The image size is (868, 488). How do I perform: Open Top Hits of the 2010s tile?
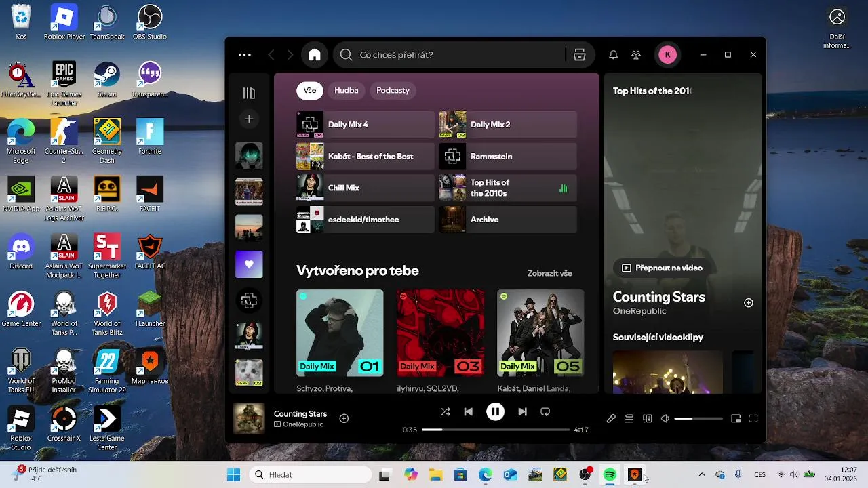[508, 188]
